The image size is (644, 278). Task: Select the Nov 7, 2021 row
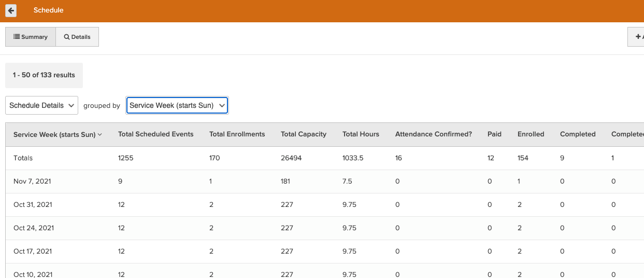[x=32, y=182]
